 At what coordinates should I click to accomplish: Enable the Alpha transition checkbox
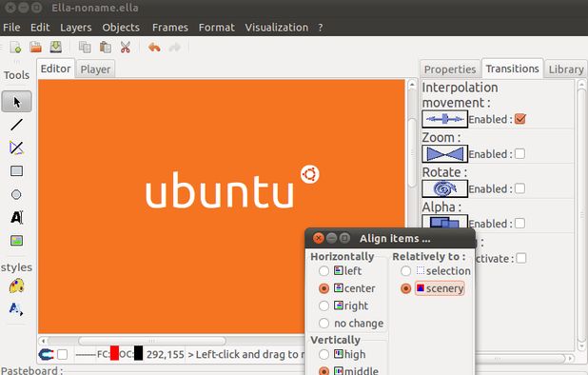click(x=519, y=224)
